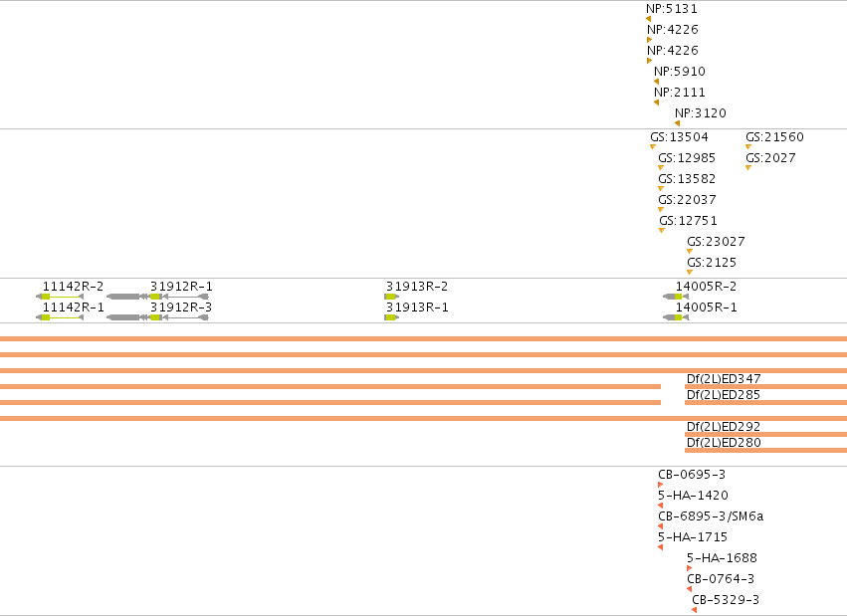Click the arrow marker below NP:2111
This screenshot has height=616, width=847.
click(656, 103)
